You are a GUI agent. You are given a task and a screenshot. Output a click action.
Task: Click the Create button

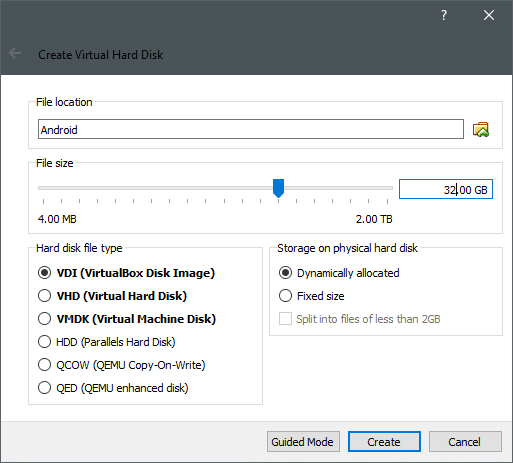pyautogui.click(x=384, y=442)
